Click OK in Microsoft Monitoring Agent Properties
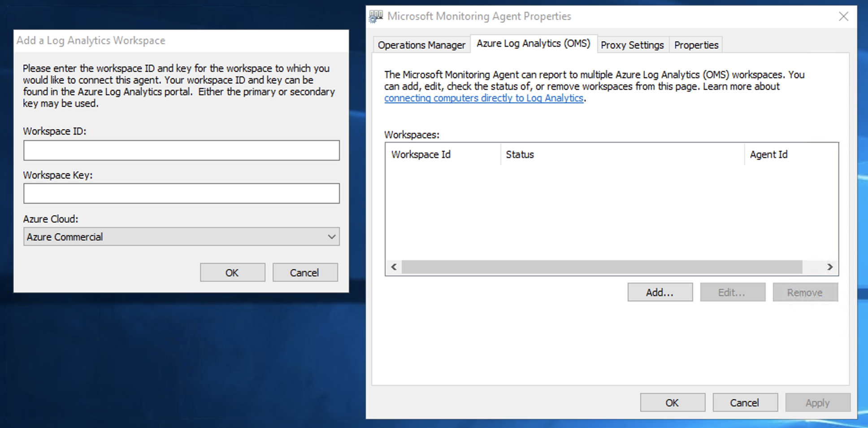The width and height of the screenshot is (868, 428). pos(672,402)
